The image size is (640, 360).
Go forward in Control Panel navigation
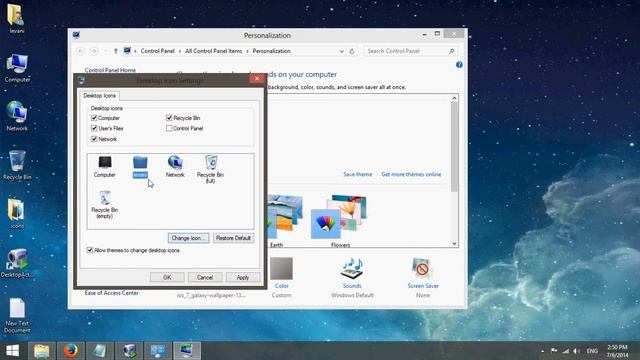[94, 51]
